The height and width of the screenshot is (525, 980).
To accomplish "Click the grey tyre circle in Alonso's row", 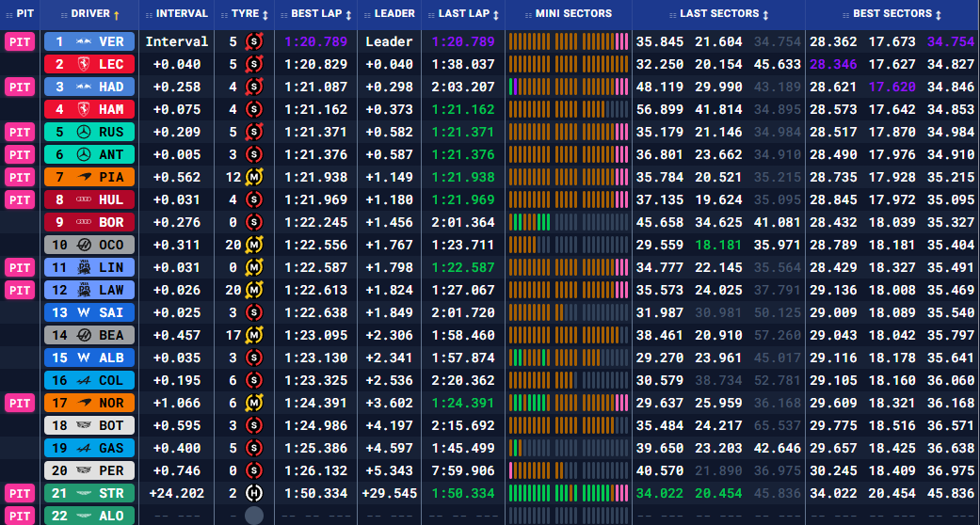I will [x=253, y=515].
